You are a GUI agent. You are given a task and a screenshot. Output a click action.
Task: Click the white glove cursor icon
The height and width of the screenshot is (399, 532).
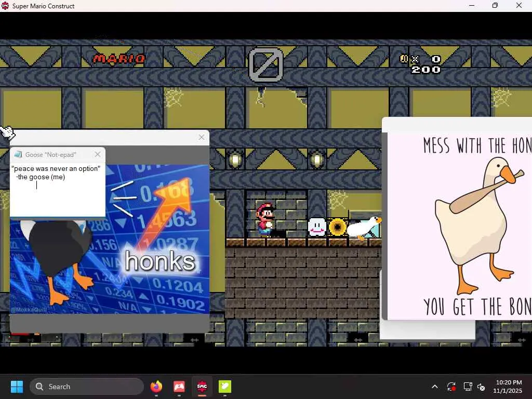point(7,132)
